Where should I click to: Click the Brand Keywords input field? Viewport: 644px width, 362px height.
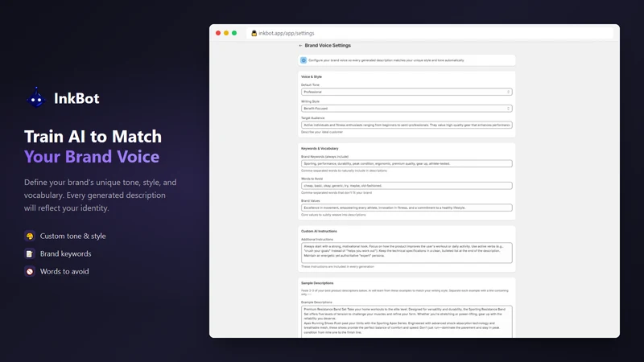tap(407, 163)
